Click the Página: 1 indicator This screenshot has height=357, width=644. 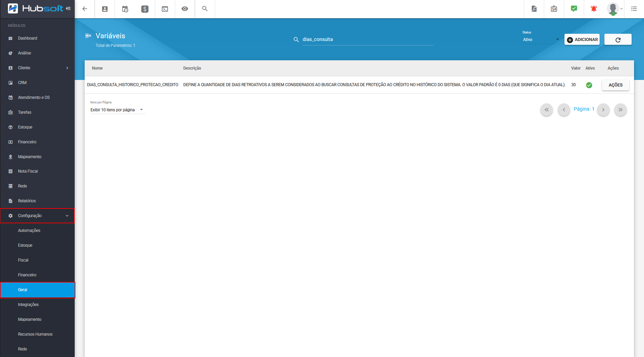pyautogui.click(x=584, y=109)
